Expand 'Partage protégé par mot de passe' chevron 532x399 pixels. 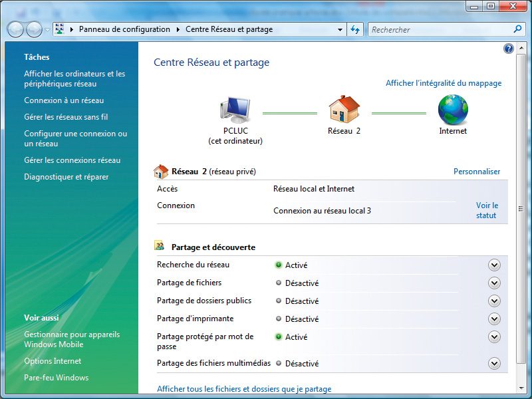[x=494, y=337]
